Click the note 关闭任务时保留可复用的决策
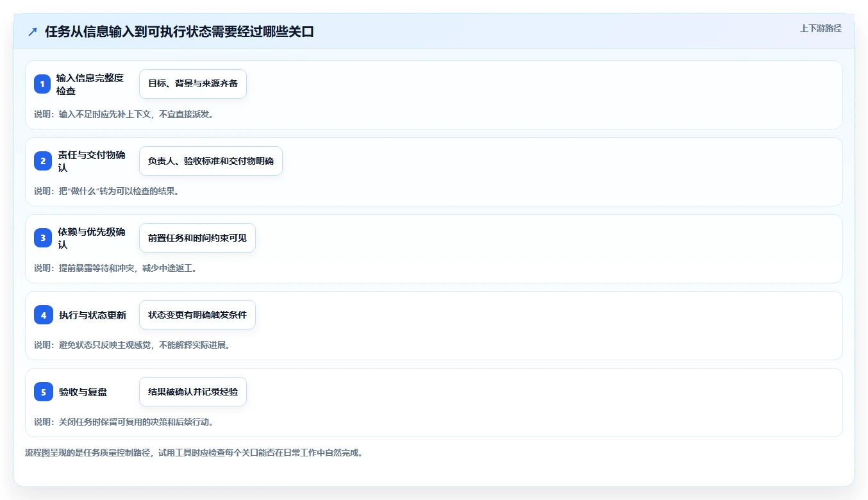This screenshot has width=868, height=500. 124,422
